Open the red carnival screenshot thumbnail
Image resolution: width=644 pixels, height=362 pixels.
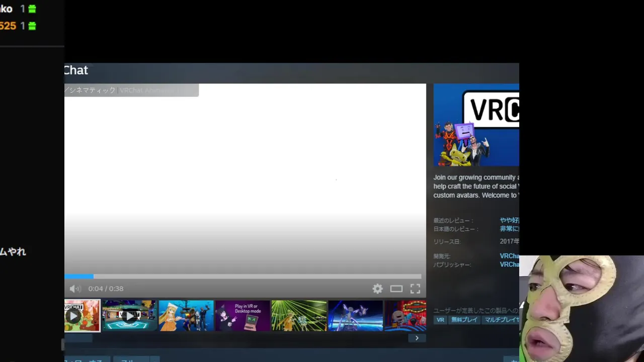point(406,316)
